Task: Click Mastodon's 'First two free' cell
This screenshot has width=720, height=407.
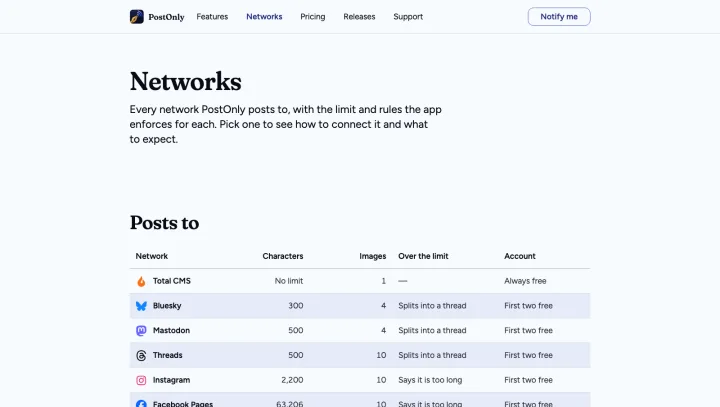Action: tap(529, 330)
